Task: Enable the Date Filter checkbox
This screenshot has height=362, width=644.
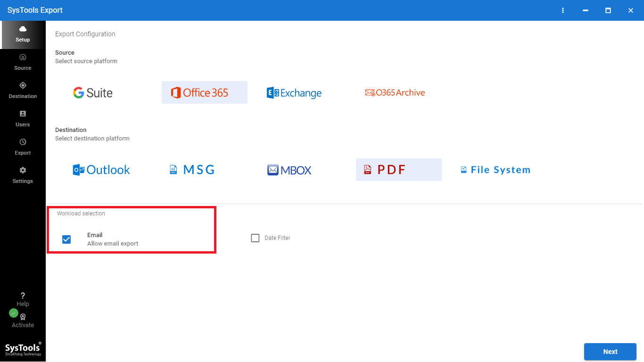Action: 255,238
